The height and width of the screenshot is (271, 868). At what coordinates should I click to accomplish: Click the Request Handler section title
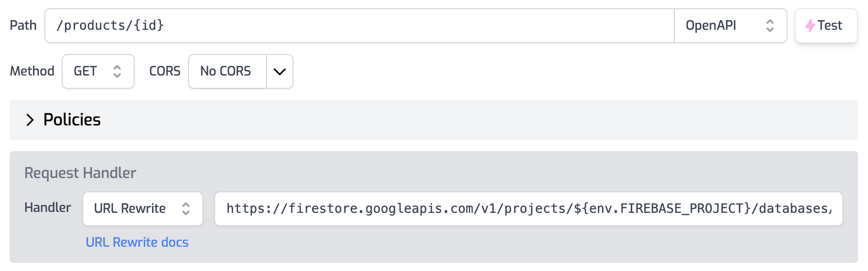coord(80,173)
